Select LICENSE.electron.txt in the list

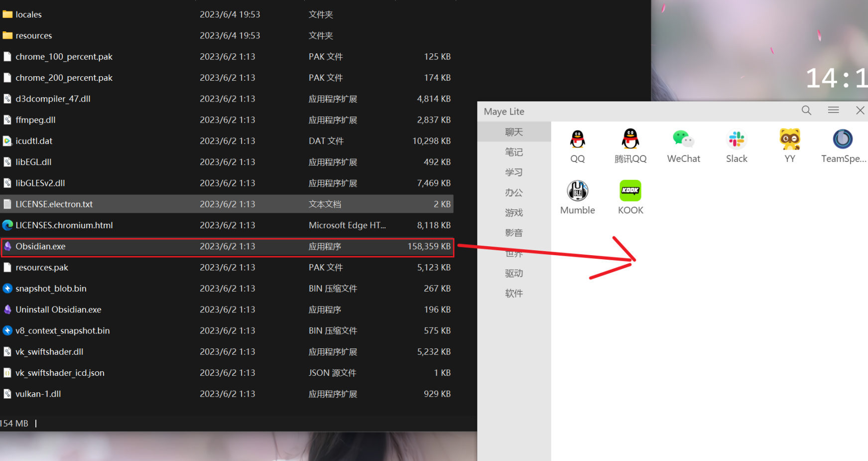(54, 204)
